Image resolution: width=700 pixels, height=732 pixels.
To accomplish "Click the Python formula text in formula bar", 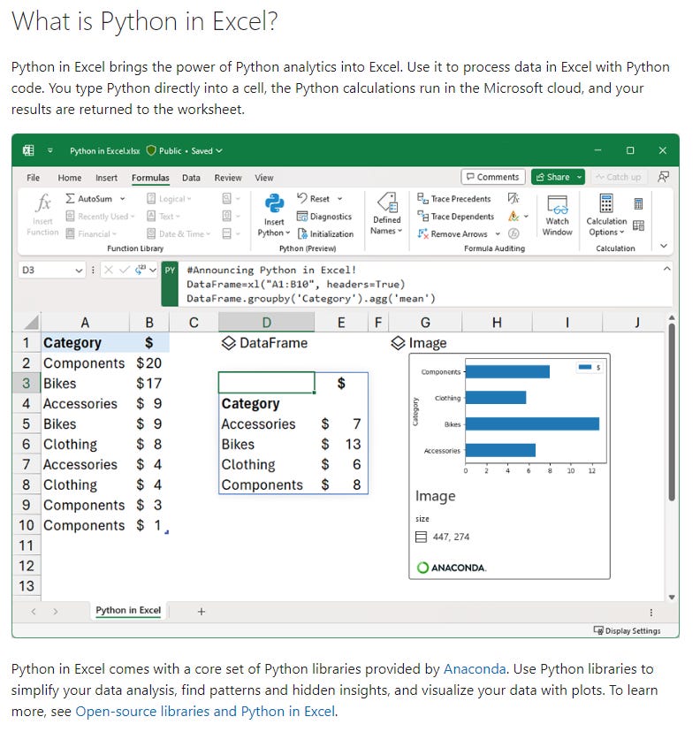I will coord(311,284).
